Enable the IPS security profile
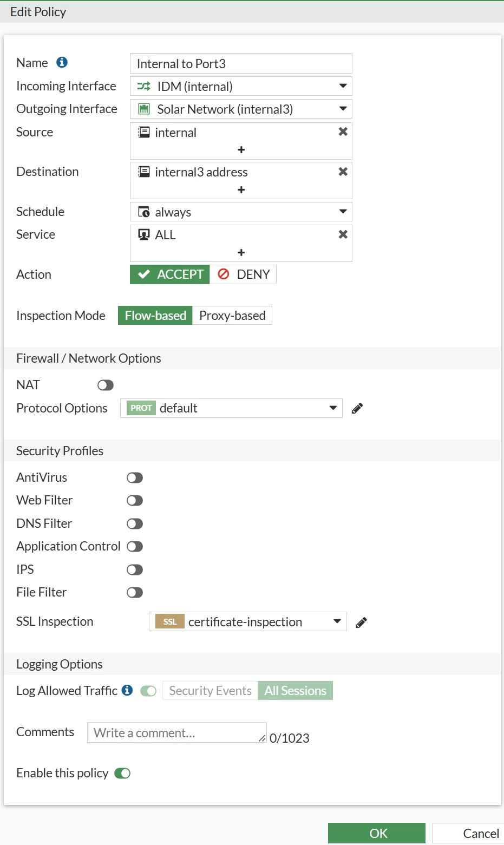 [135, 569]
